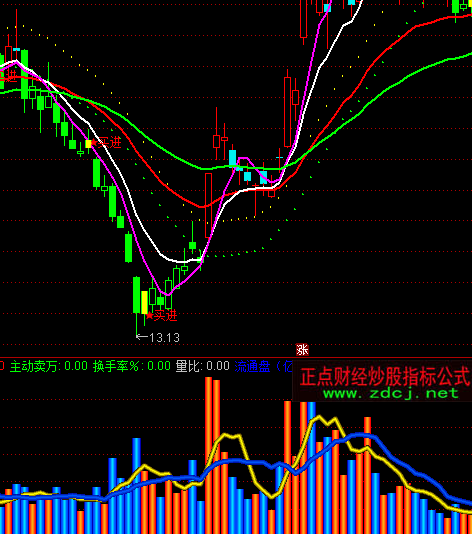Select the small yellow candle near the upper 买进
The width and height of the screenshot is (472, 534).
pyautogui.click(x=88, y=144)
